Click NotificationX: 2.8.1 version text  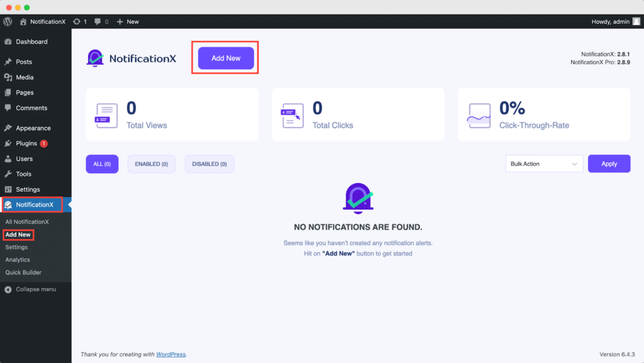click(x=606, y=54)
